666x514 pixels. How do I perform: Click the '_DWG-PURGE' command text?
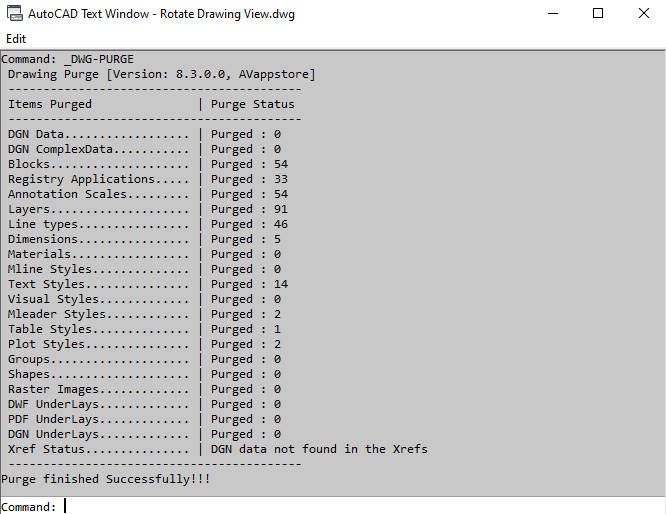[99, 59]
